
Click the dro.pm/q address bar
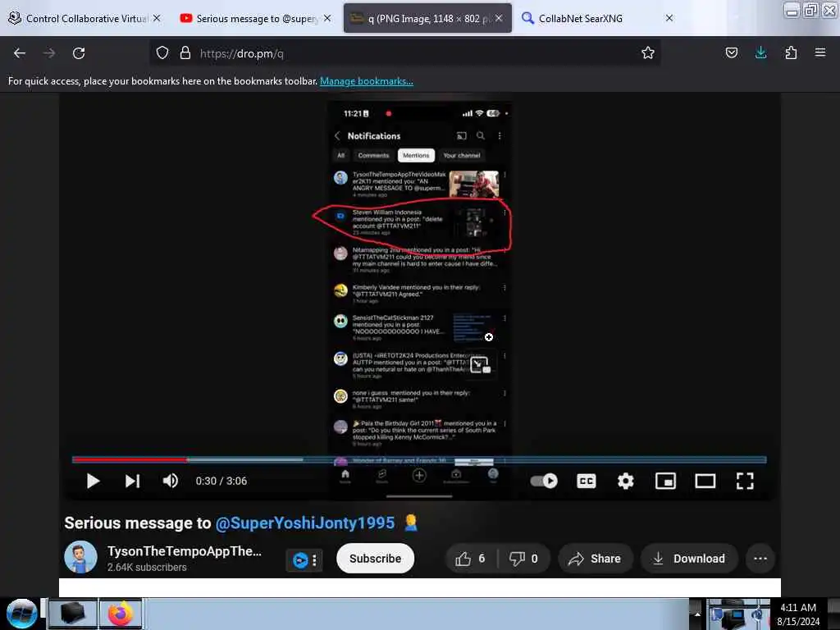point(404,53)
